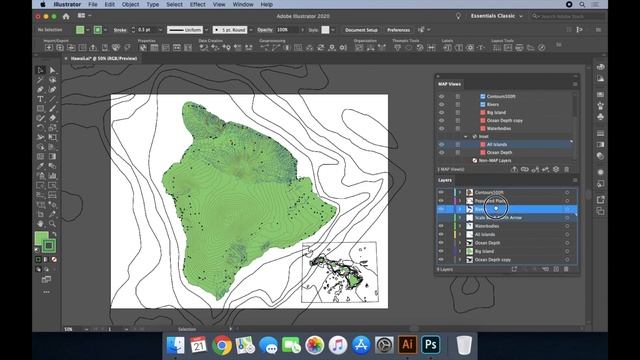Viewport: 640px width, 360px height.
Task: Click Document Setup button
Action: (x=361, y=30)
